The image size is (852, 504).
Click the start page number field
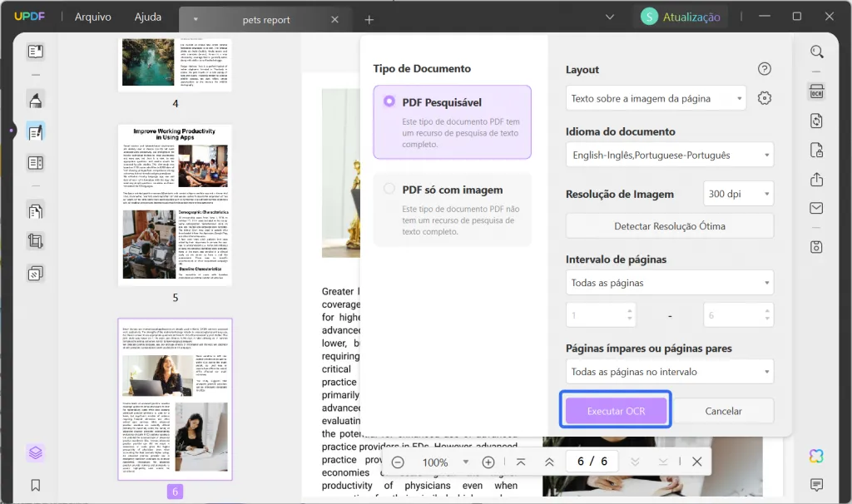pyautogui.click(x=601, y=315)
